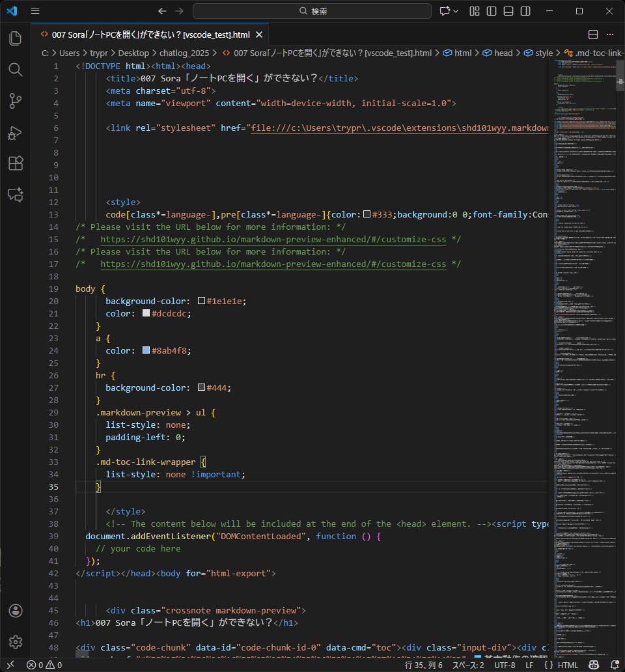Open the Explorer view in activity bar
Viewport: 625px width, 672px height.
coord(16,38)
